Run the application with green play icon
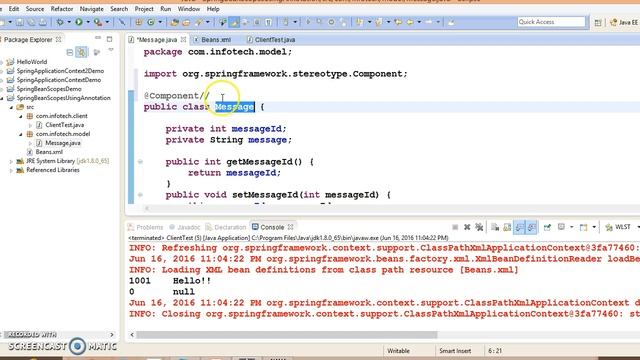640x360 pixels. [79, 22]
